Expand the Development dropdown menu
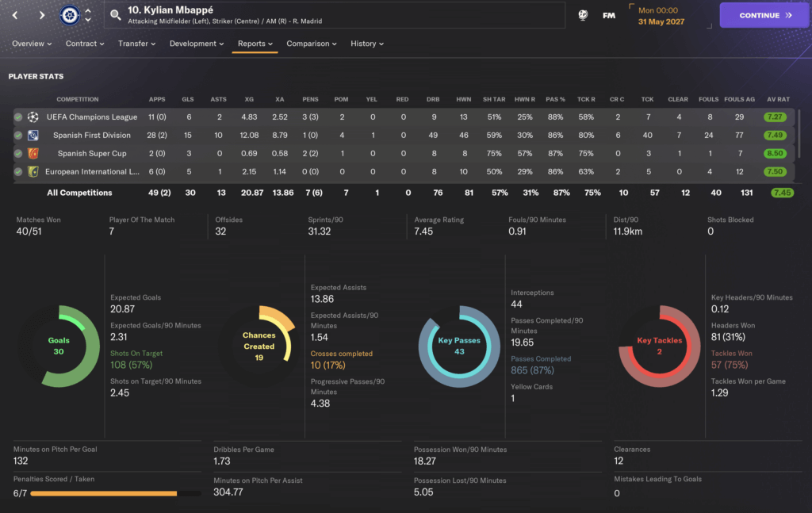Screen dimensions: 812x513 tap(197, 44)
